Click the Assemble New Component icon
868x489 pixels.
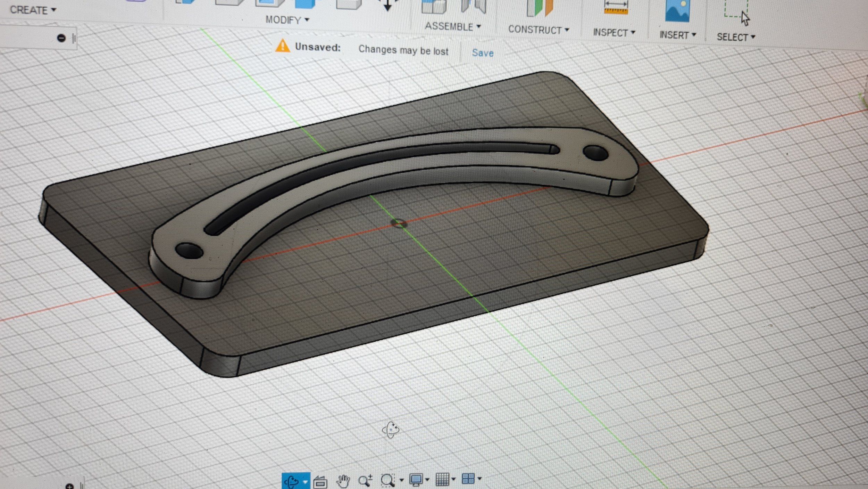(x=434, y=6)
